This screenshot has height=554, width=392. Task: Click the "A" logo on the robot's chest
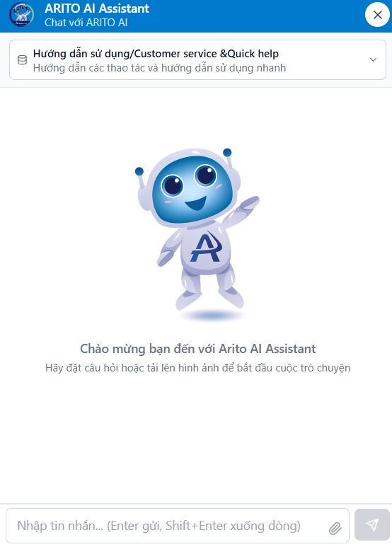pyautogui.click(x=206, y=247)
